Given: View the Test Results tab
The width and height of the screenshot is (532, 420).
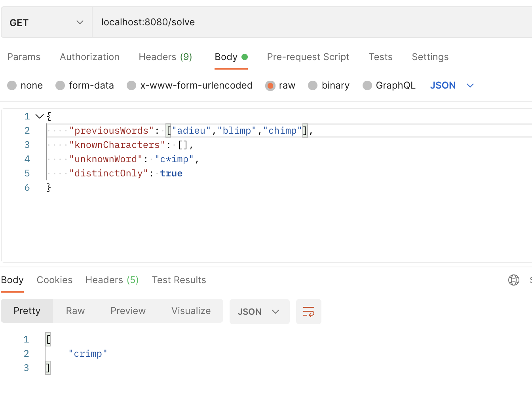Looking at the screenshot, I should tap(179, 280).
